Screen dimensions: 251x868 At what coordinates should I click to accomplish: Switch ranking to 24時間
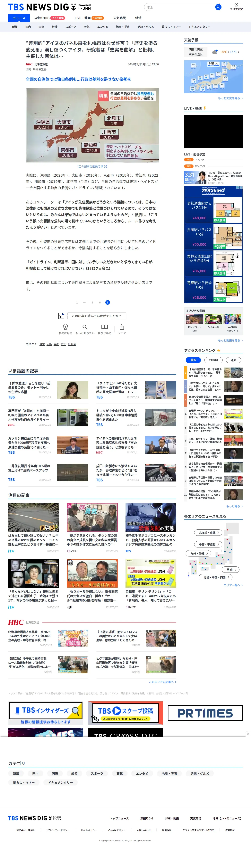point(213,360)
